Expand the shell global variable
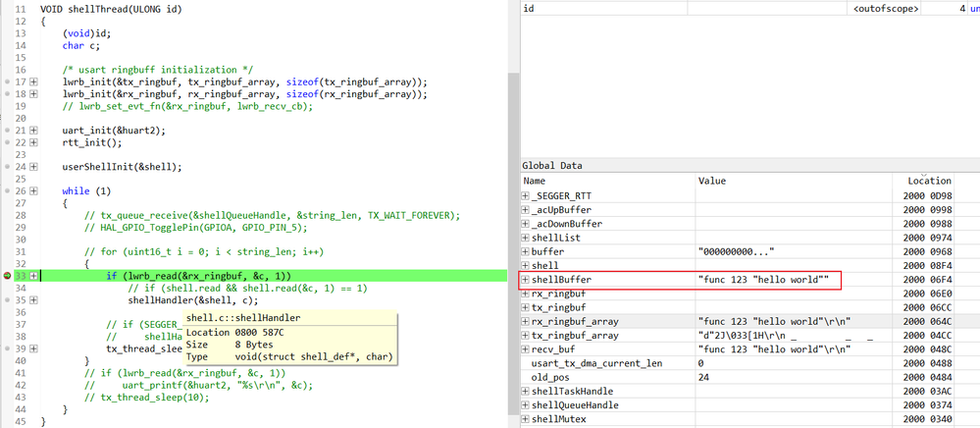Screen dimensions: 980x428 coord(526,265)
